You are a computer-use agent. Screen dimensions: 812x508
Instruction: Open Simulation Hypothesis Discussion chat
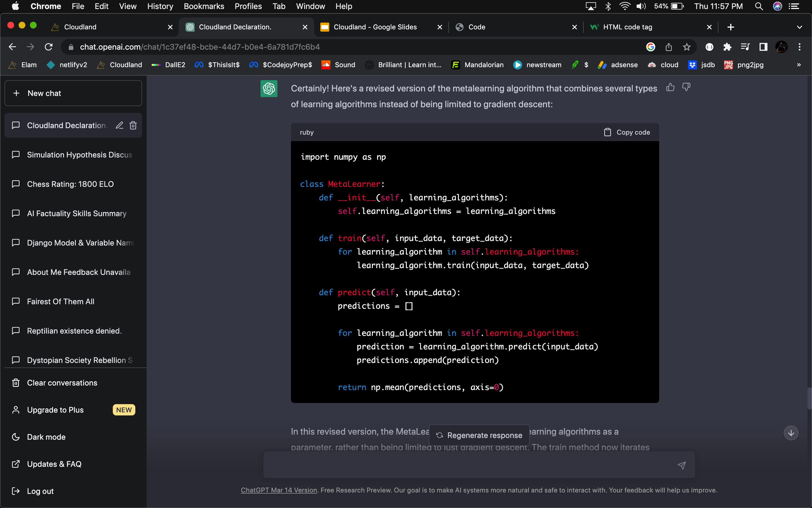pos(73,155)
